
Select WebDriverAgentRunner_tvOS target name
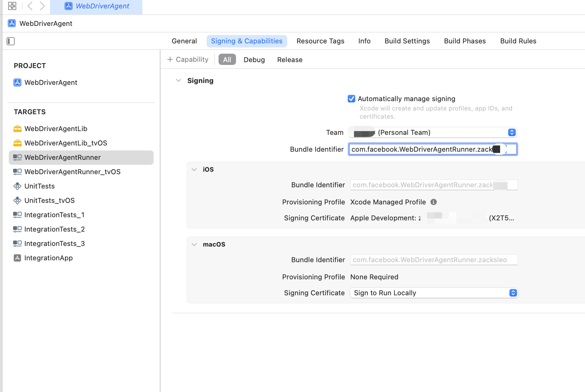72,172
